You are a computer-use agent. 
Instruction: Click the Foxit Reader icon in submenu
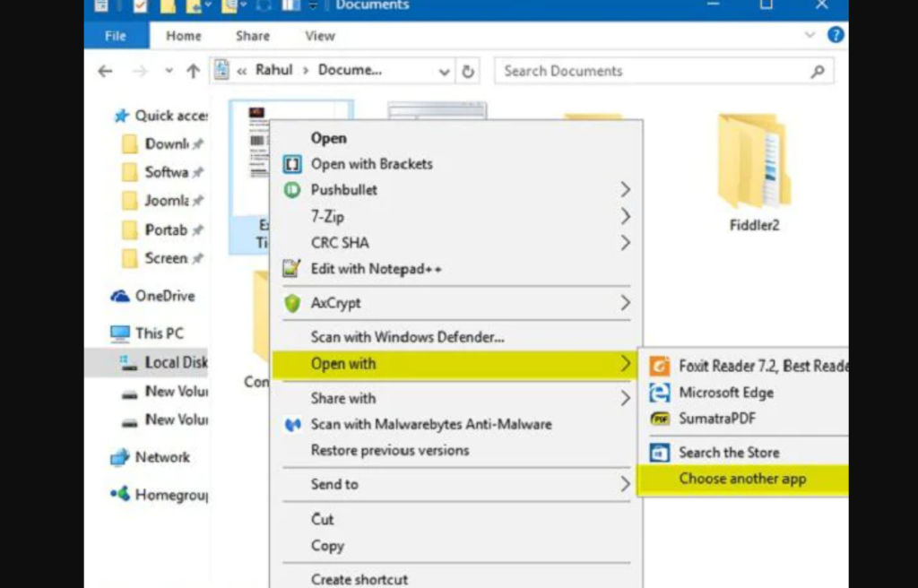pyautogui.click(x=659, y=366)
